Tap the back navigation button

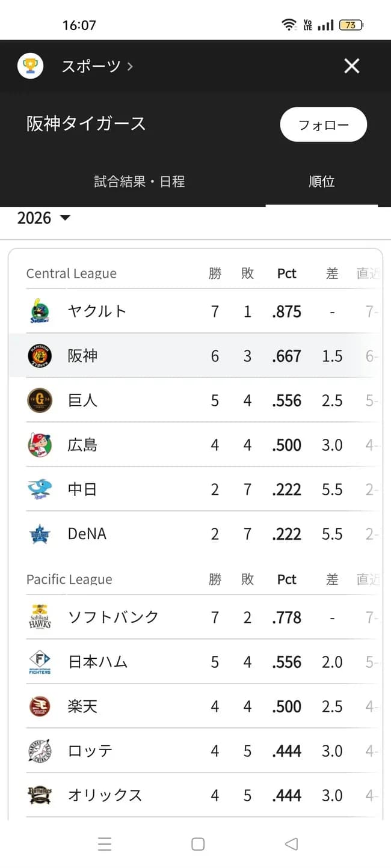291,844
